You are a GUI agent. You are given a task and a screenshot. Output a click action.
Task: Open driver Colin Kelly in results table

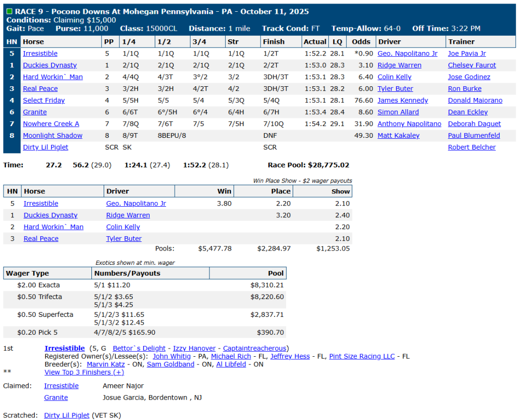(x=394, y=77)
